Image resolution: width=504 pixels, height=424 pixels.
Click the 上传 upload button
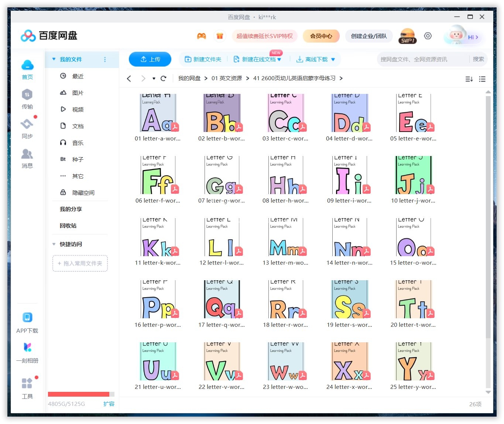(150, 59)
